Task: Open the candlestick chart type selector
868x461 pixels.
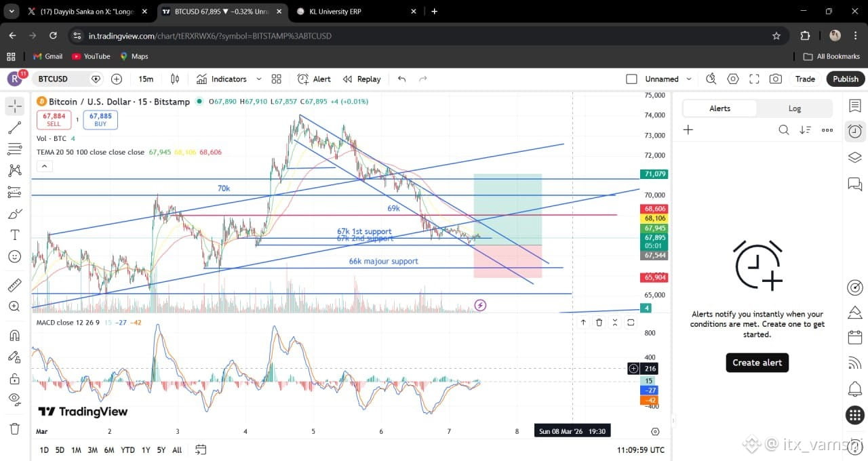Action: [175, 79]
